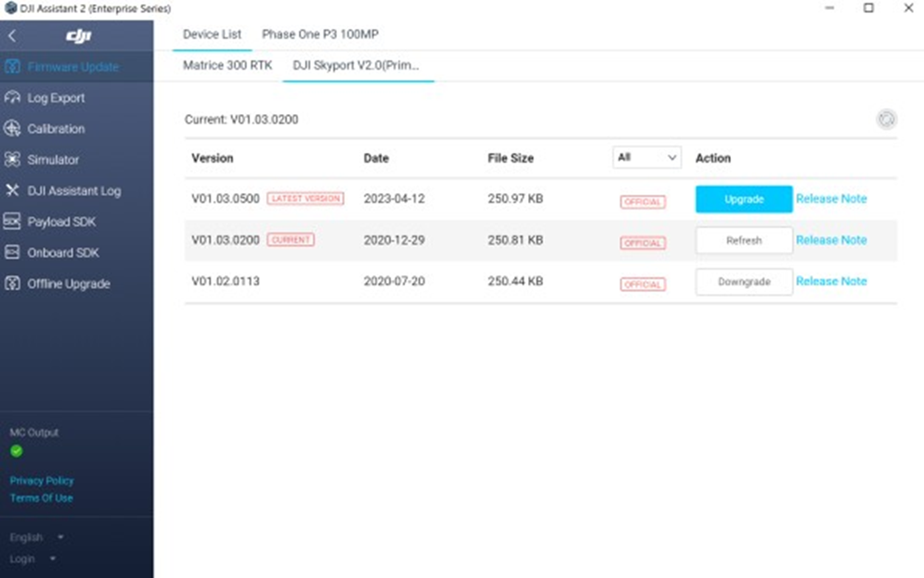Open the All firmware filter dropdown
Image resolution: width=924 pixels, height=578 pixels.
pos(647,157)
